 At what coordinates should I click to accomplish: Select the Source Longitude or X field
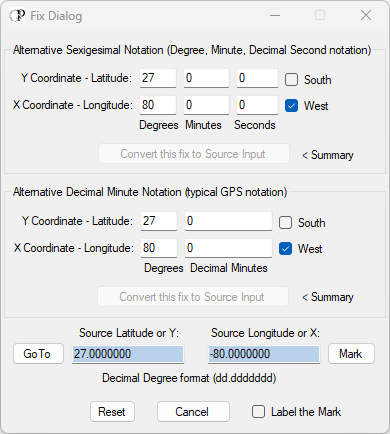pos(264,354)
